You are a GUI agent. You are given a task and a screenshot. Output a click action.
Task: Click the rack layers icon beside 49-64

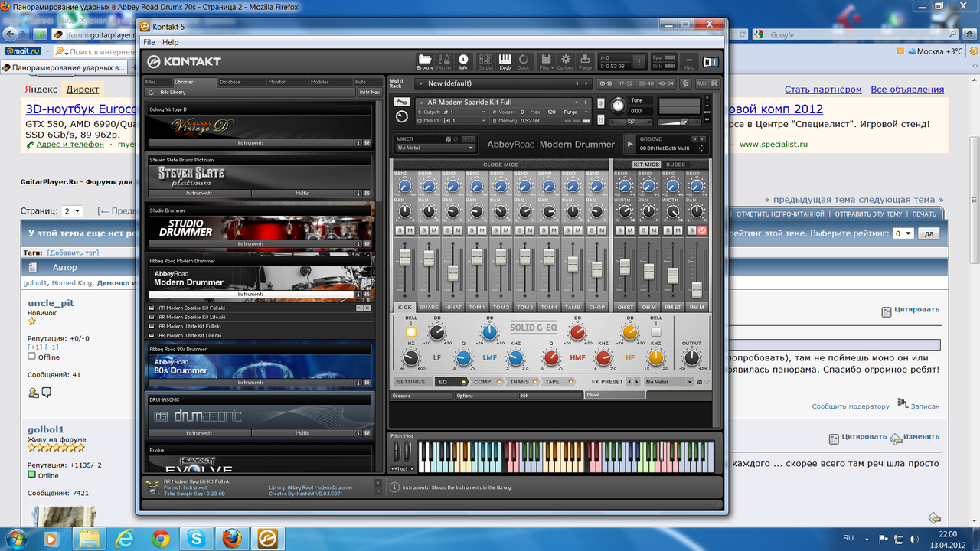point(685,83)
